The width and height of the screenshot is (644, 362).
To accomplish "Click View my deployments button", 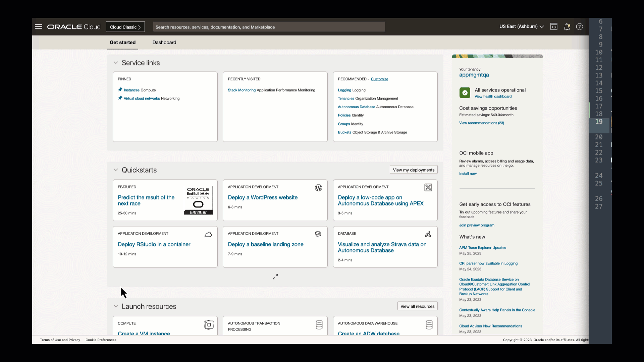I will 413,170.
